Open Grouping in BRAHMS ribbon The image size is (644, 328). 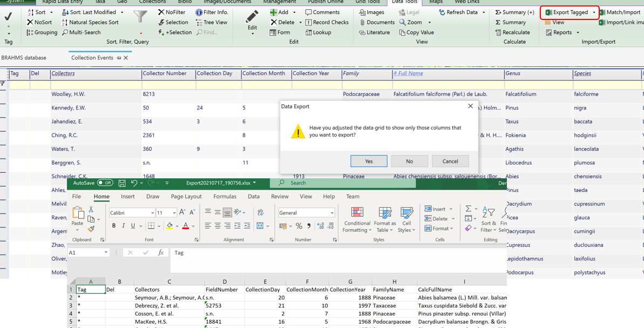click(x=42, y=32)
